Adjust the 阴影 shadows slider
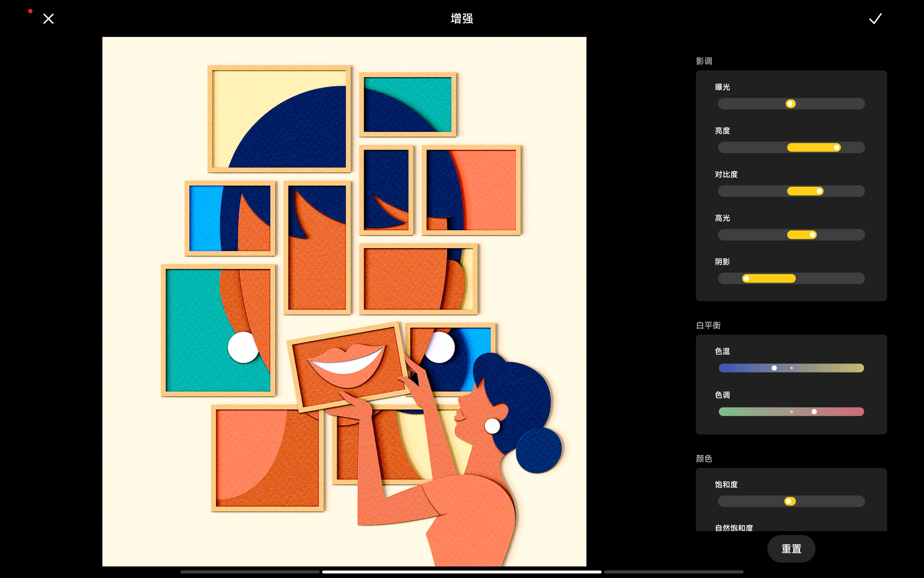924x578 pixels. point(791,278)
